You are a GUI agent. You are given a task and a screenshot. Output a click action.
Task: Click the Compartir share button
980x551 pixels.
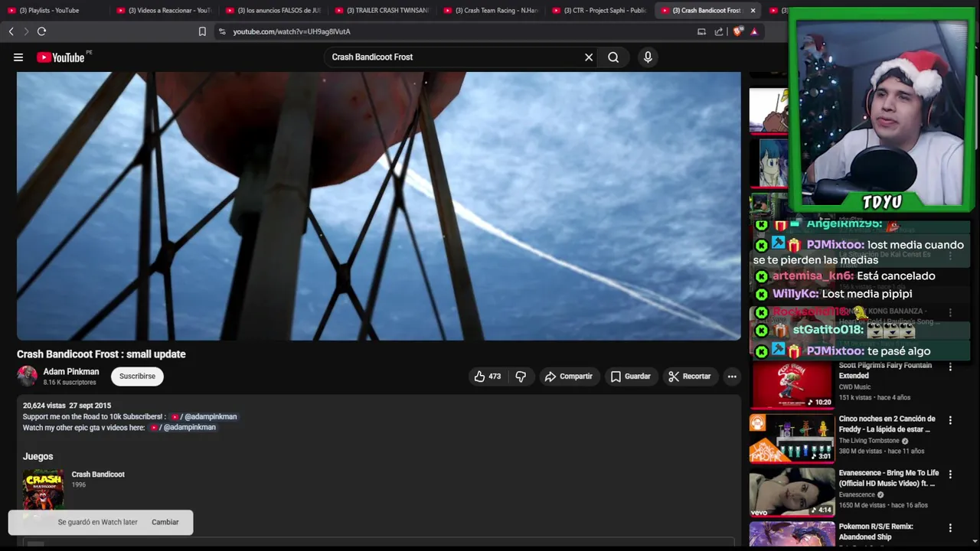[x=569, y=377]
